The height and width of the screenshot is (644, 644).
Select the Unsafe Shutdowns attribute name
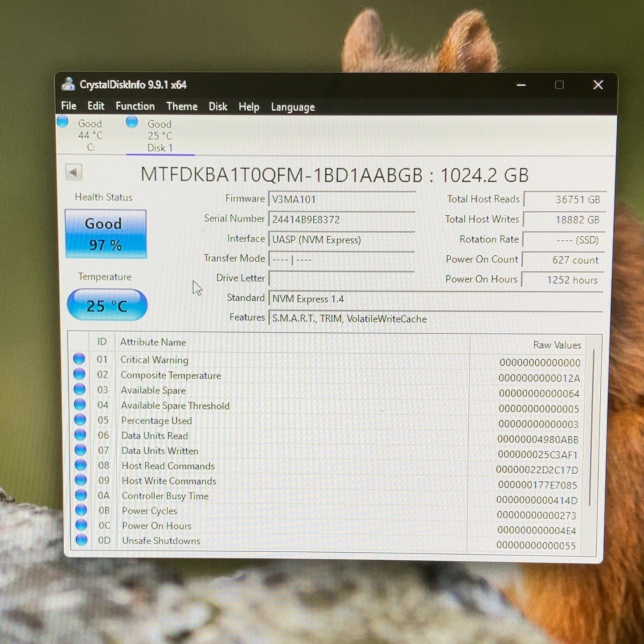pyautogui.click(x=161, y=541)
